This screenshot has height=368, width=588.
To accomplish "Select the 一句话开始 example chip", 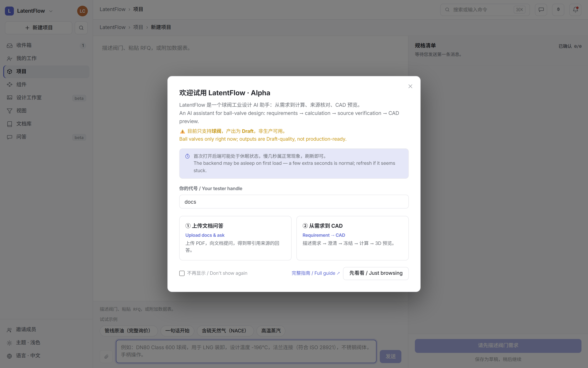I will (177, 331).
